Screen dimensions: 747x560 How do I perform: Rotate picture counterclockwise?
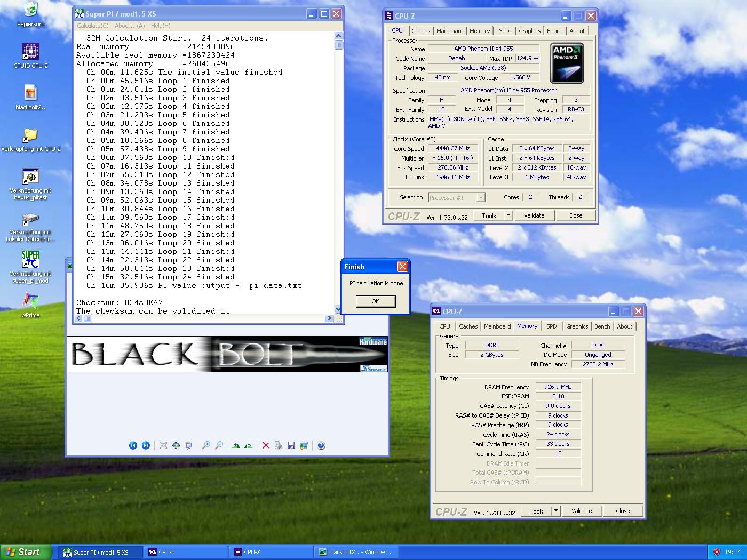click(249, 445)
